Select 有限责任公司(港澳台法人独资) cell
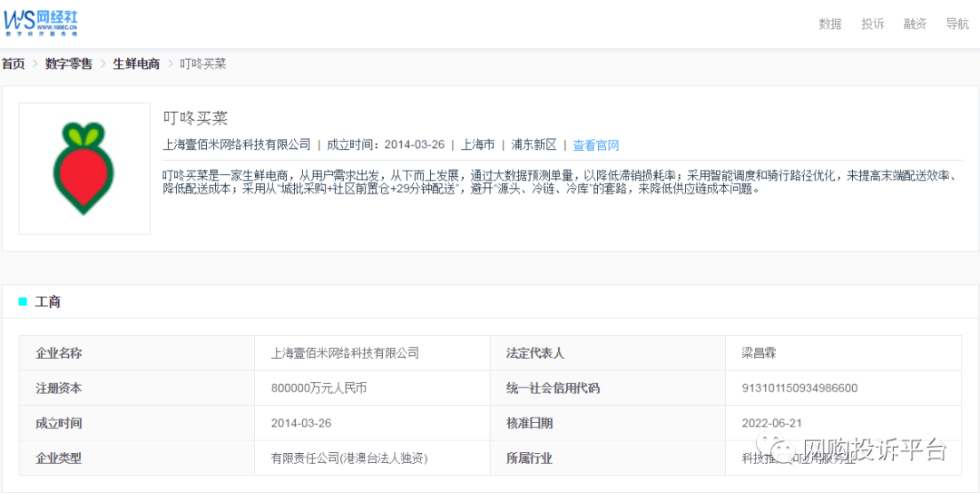 (x=372, y=458)
